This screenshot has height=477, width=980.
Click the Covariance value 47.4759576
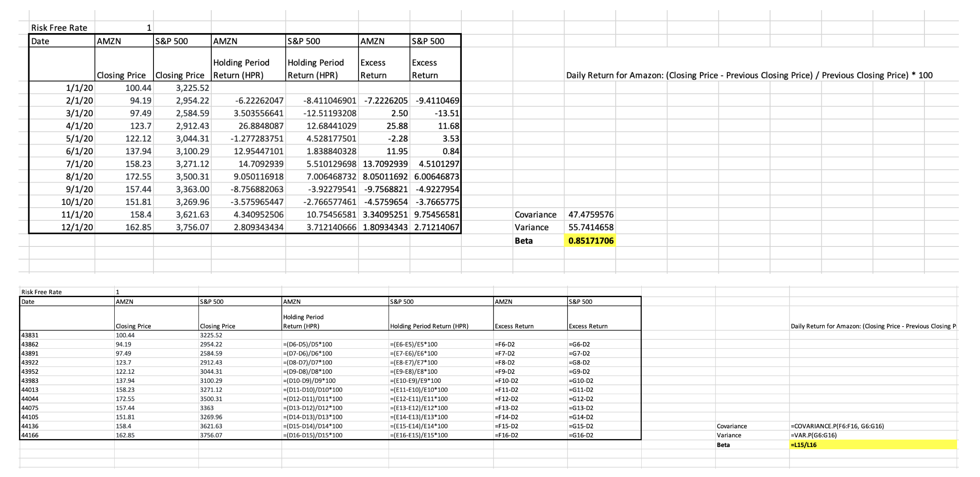(590, 215)
